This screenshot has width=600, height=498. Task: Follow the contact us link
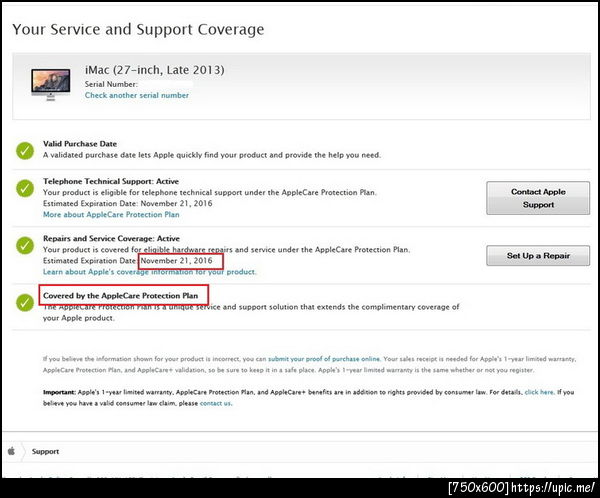(215, 403)
